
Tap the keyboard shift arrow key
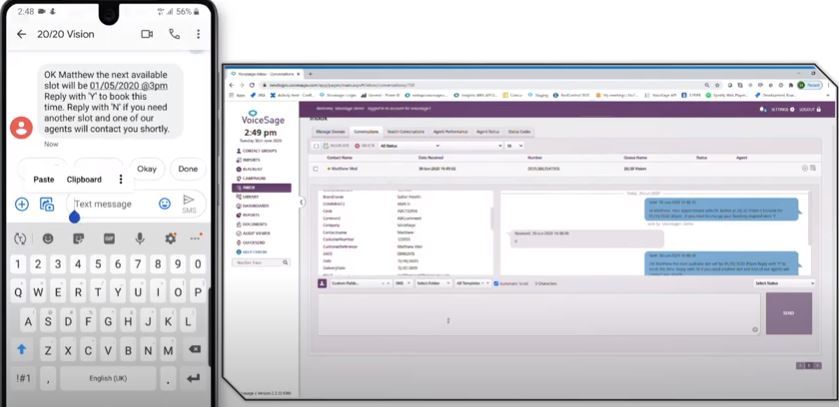(21, 349)
